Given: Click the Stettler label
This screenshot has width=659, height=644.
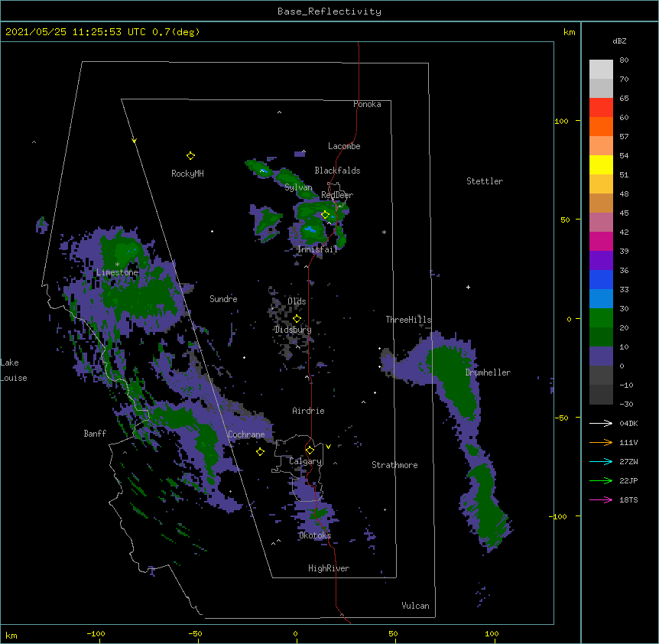Looking at the screenshot, I should (485, 181).
